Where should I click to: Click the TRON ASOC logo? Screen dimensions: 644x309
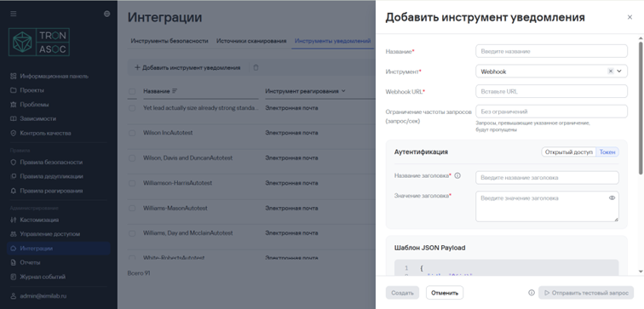(39, 42)
